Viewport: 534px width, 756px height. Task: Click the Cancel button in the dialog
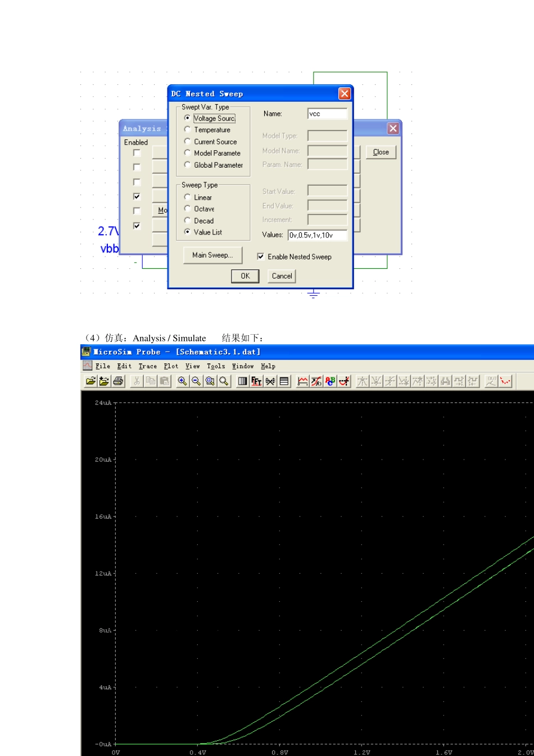point(282,276)
